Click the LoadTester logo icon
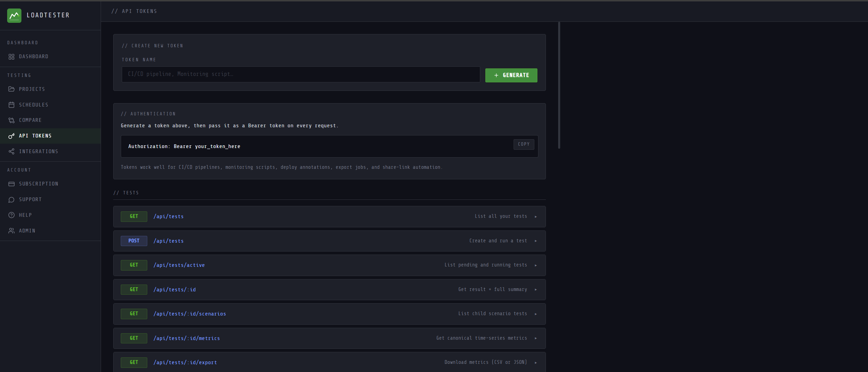Image resolution: width=868 pixels, height=372 pixels. [x=15, y=15]
